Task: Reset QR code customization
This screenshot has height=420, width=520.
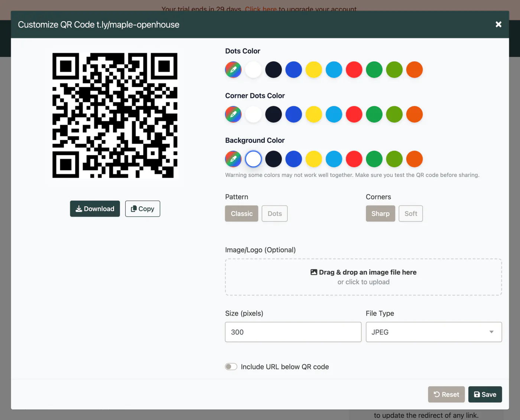Action: pyautogui.click(x=446, y=394)
